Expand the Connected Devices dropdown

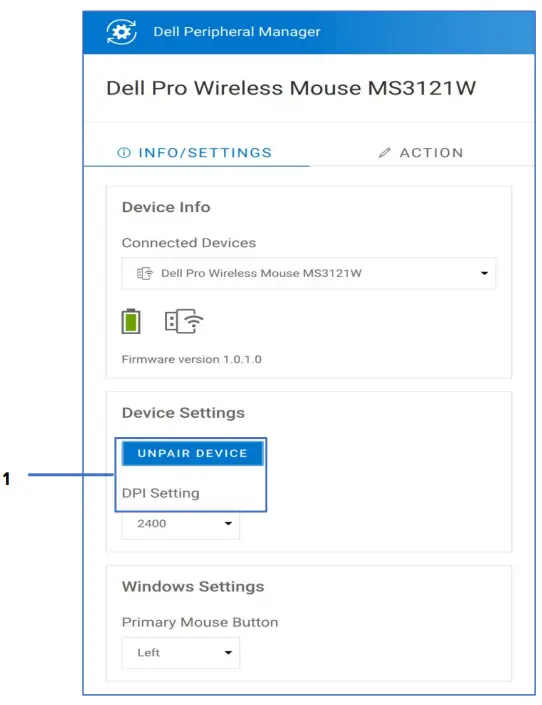(309, 273)
